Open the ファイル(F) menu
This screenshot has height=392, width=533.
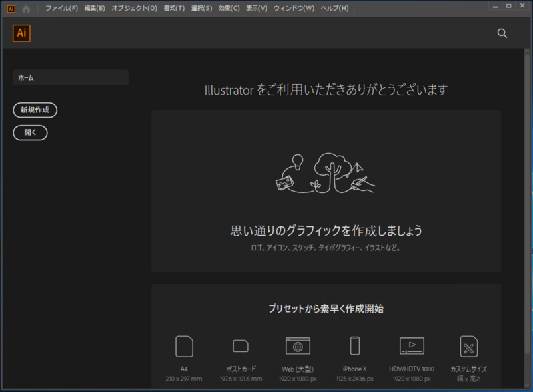(61, 8)
